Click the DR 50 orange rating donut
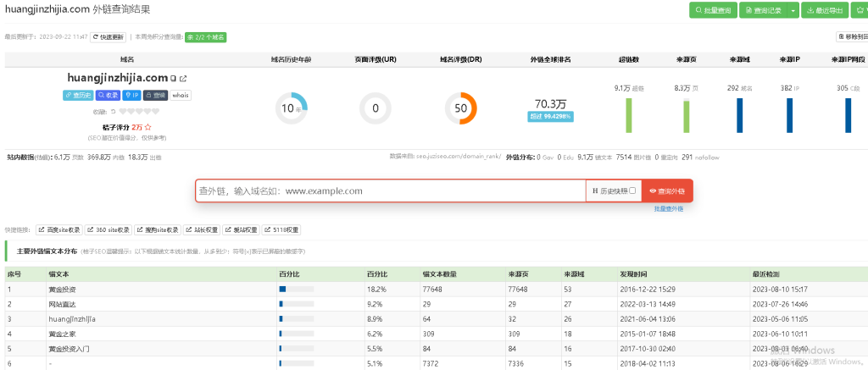 click(x=461, y=108)
